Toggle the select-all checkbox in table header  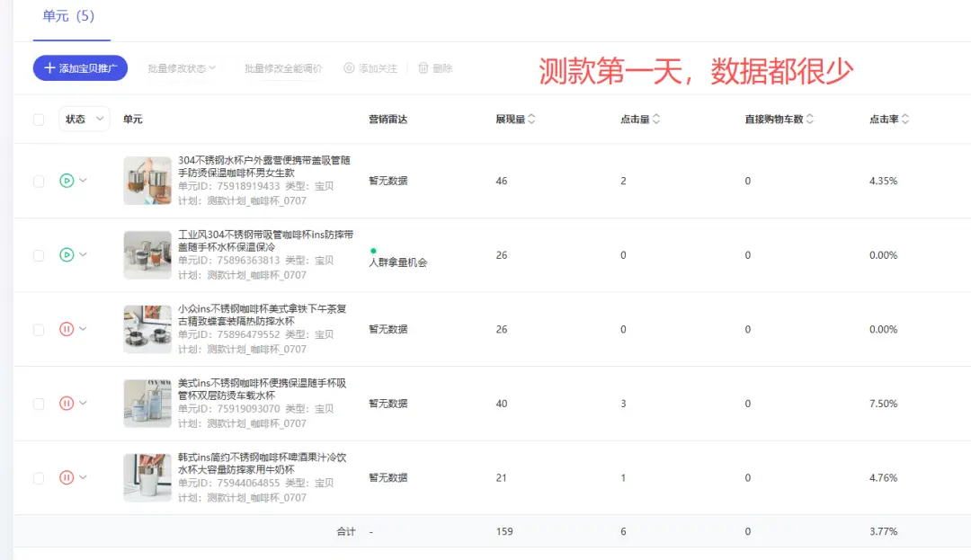(39, 120)
